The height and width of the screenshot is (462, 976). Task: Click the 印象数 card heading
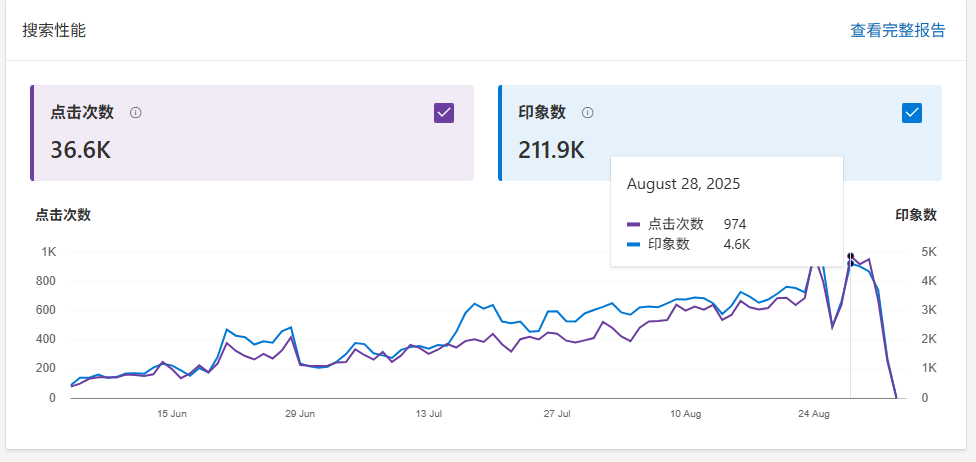[x=542, y=113]
